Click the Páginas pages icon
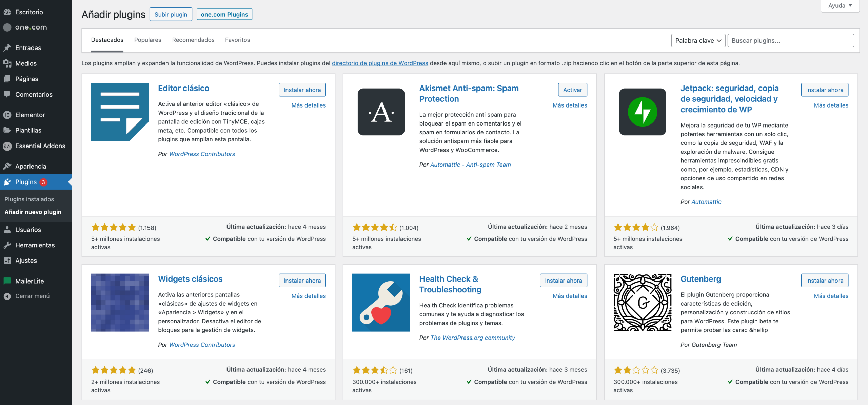Viewport: 868px width, 405px height. 8,79
